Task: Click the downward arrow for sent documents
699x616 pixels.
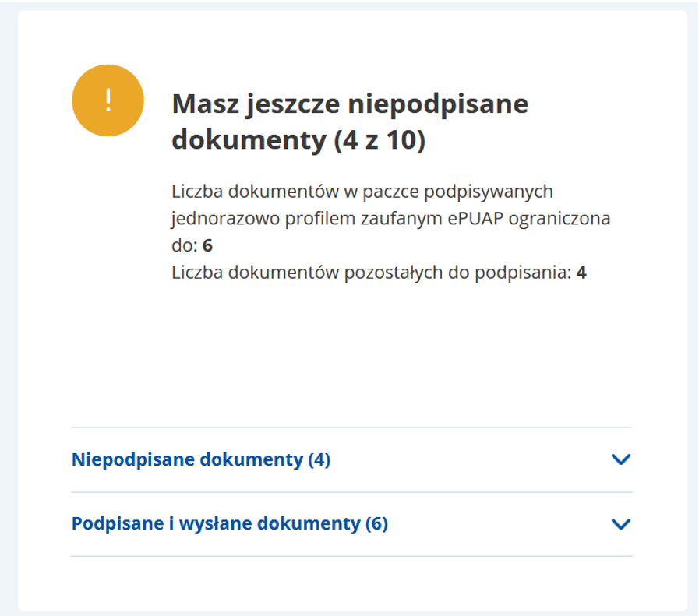Action: tap(621, 523)
